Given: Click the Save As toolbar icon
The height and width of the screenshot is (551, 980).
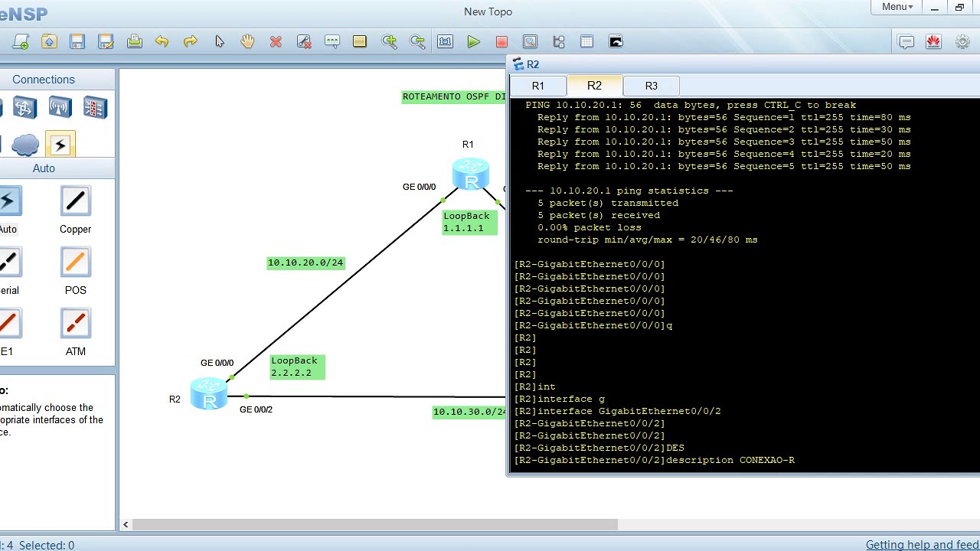Looking at the screenshot, I should pos(106,42).
